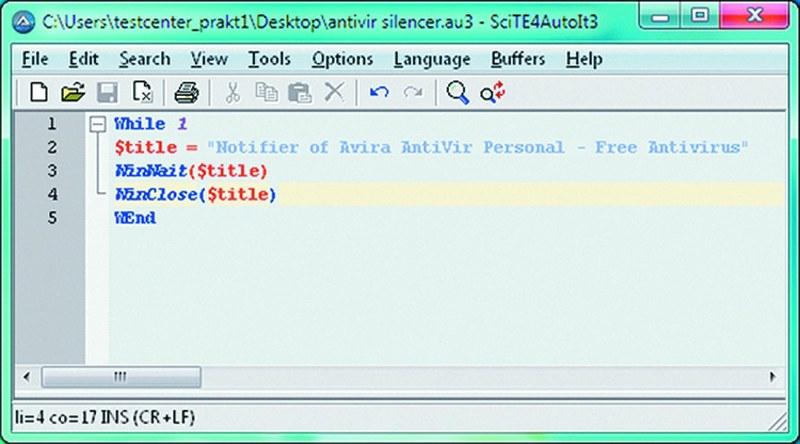
Task: Create a new file with the New icon
Action: pos(38,93)
